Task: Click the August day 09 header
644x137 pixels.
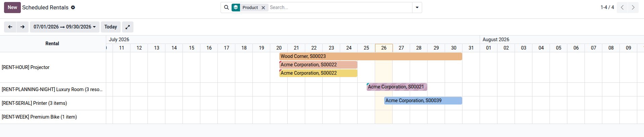Action: tap(629, 48)
